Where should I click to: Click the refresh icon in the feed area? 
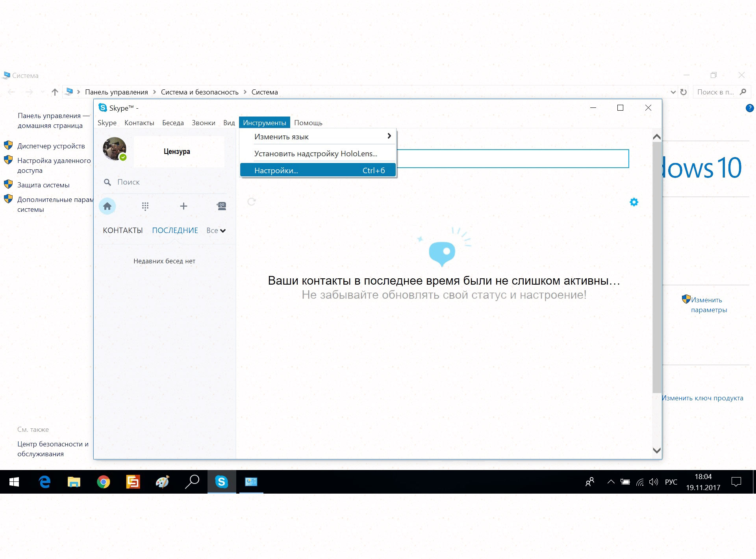[252, 202]
